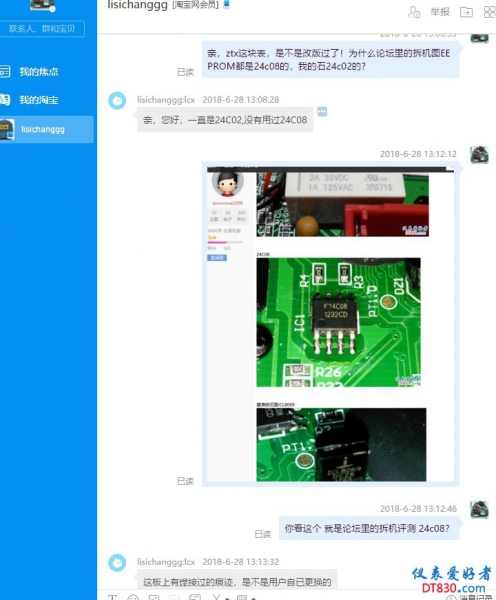Viewport: 496px width, 600px height.
Task: Open the 我的焦点 sidebar entry
Action: [38, 72]
